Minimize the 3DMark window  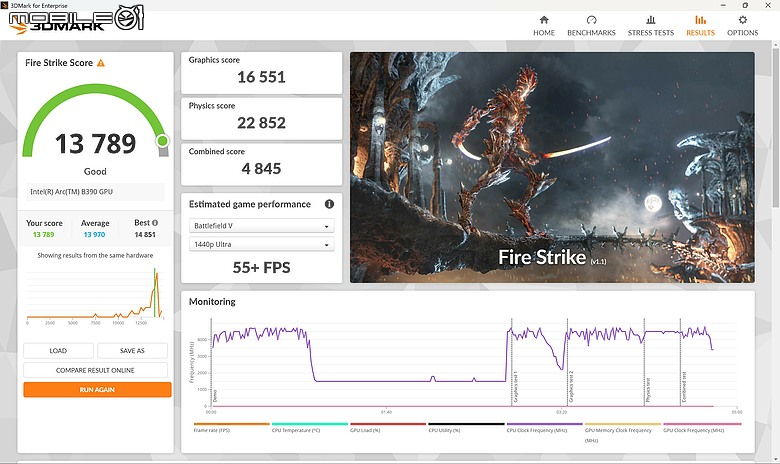723,5
